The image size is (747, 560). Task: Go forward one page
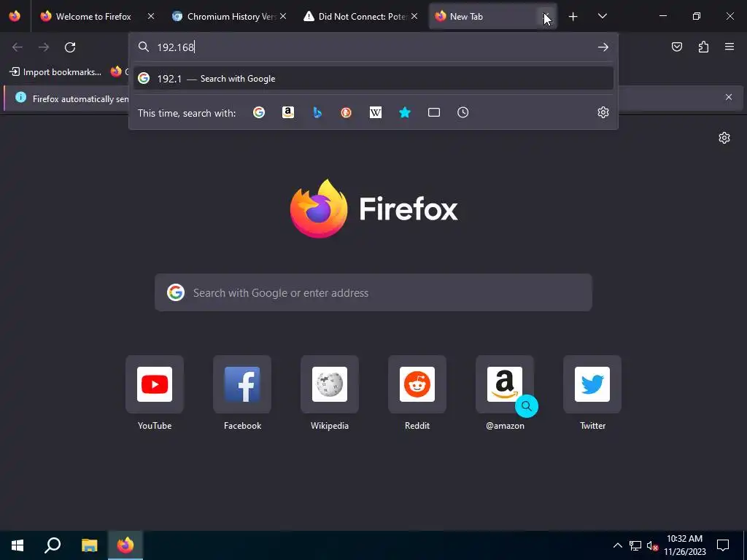pyautogui.click(x=43, y=47)
